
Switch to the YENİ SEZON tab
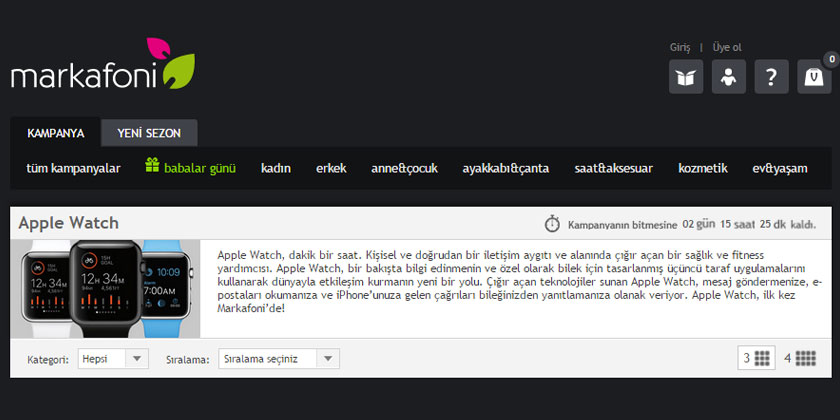click(x=149, y=133)
